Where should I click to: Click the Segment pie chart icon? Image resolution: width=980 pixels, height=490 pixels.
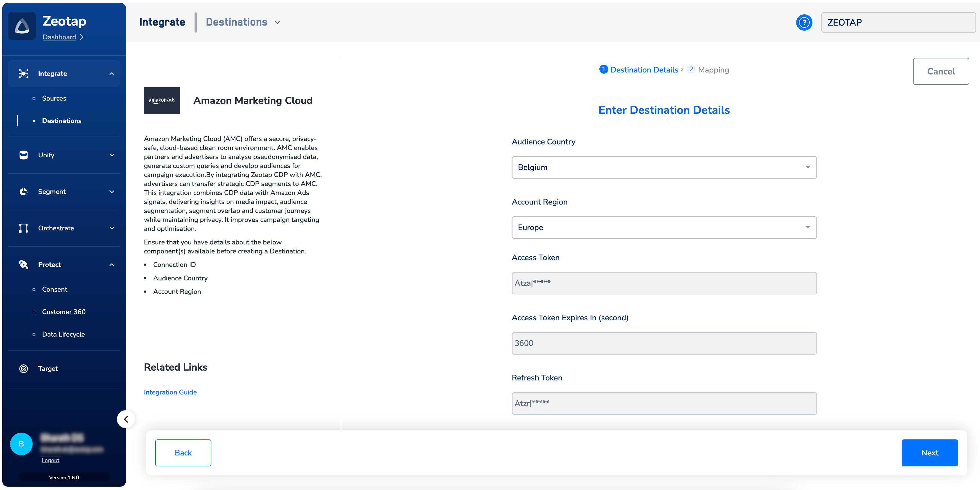coord(24,192)
